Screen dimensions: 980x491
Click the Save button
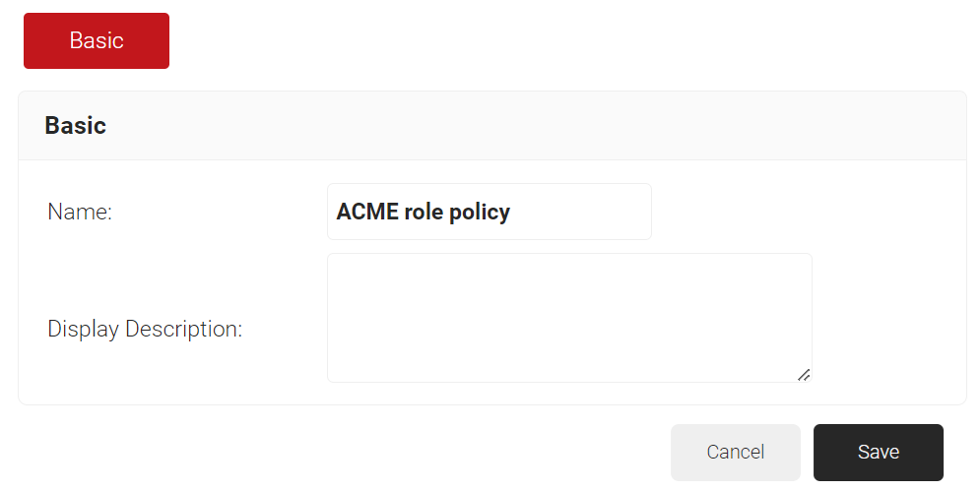click(x=878, y=452)
